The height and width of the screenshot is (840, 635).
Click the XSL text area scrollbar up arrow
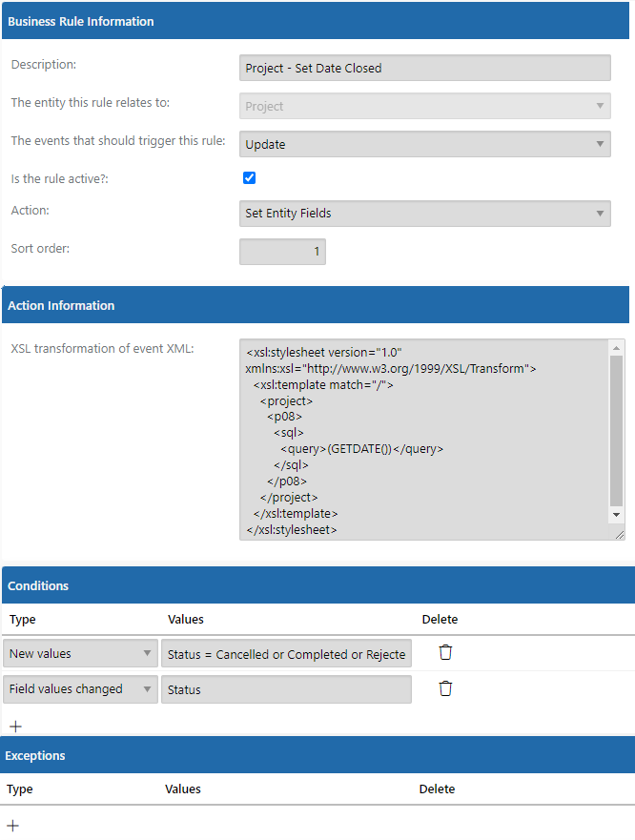616,348
